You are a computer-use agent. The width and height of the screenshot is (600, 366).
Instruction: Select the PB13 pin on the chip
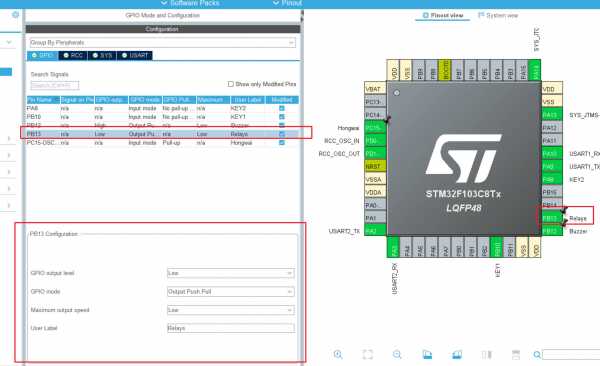click(552, 218)
